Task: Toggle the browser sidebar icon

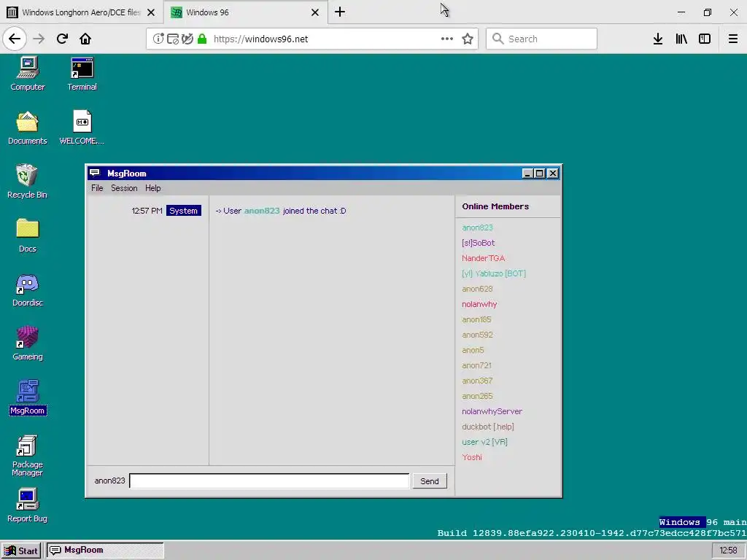Action: 705,39
